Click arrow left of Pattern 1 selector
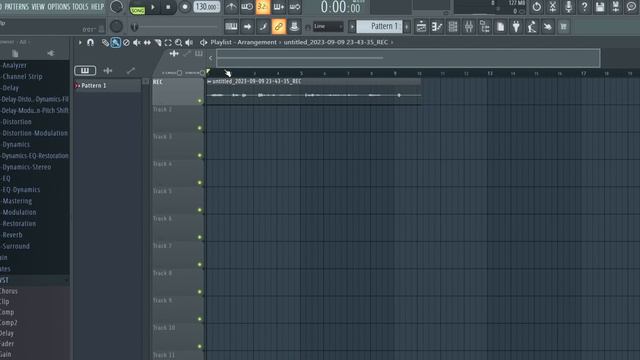640x360 pixels. pyautogui.click(x=352, y=27)
